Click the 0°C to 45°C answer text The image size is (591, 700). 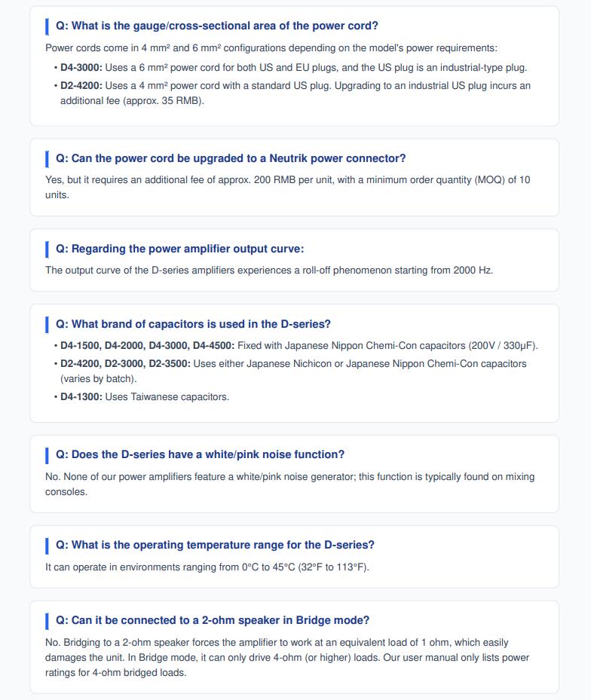coord(207,567)
